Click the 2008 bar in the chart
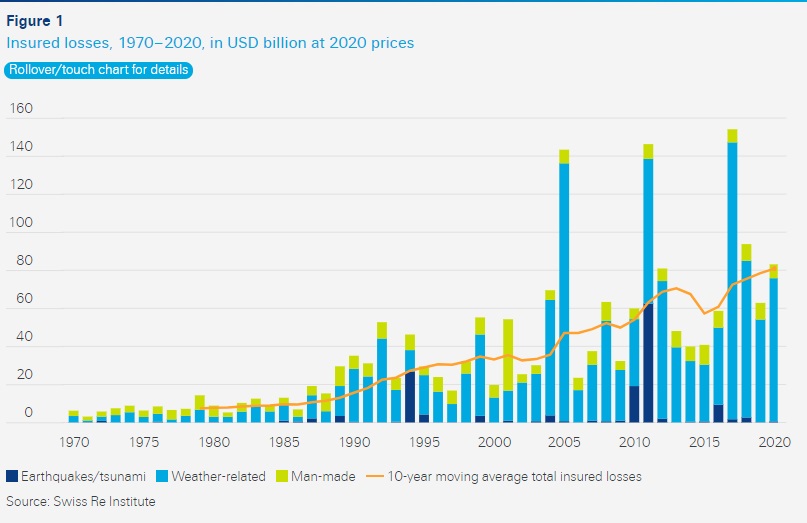Screen dimensions: 807x523 click(x=606, y=362)
